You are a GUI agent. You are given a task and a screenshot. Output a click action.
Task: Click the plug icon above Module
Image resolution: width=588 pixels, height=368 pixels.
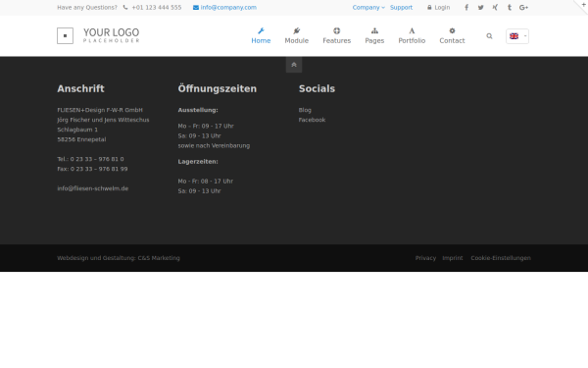point(296,30)
